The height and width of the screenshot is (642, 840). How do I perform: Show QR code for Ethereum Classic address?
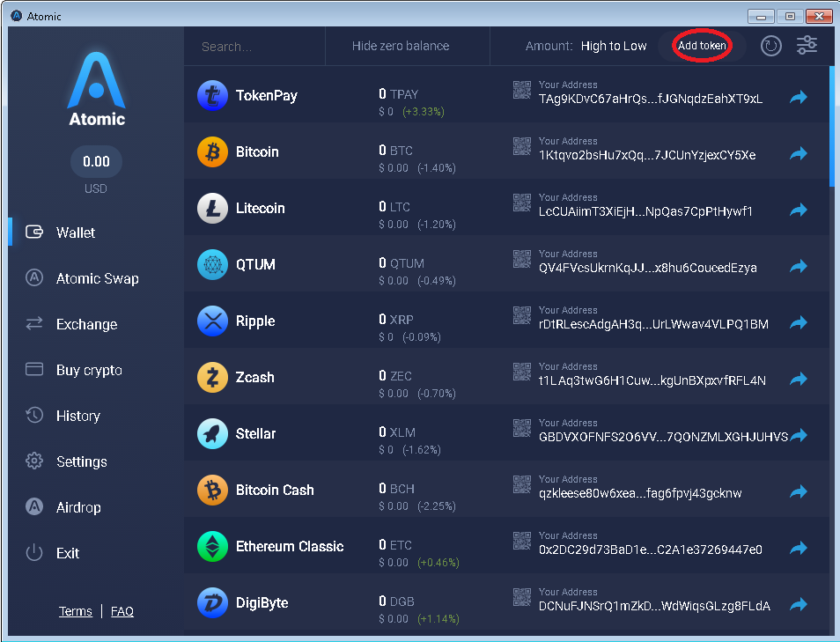tap(522, 541)
